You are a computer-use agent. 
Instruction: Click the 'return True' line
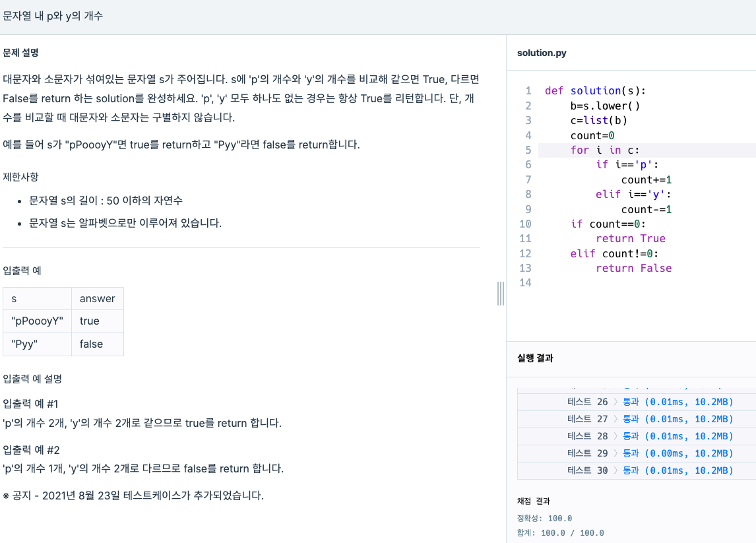point(631,239)
